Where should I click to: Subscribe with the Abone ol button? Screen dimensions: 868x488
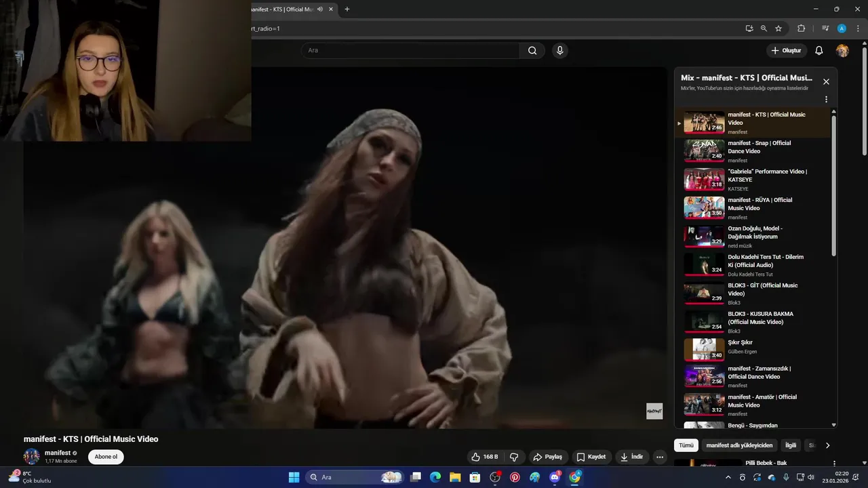106,457
